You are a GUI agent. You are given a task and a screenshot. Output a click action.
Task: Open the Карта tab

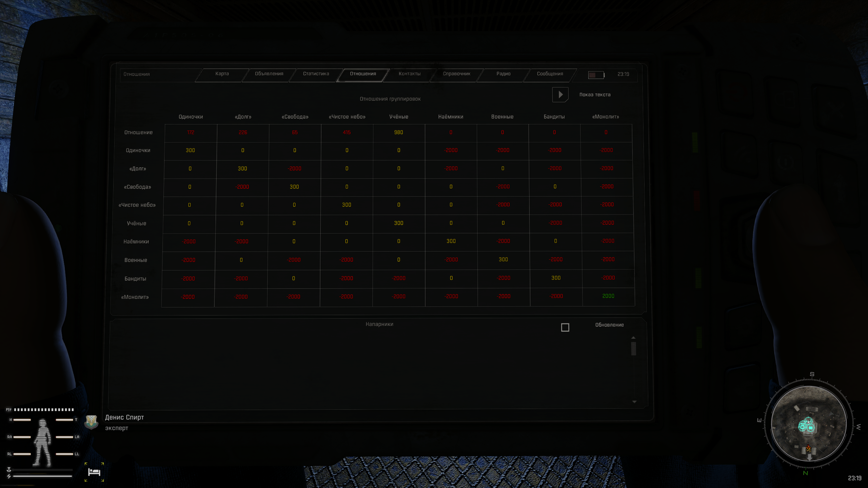coord(222,74)
